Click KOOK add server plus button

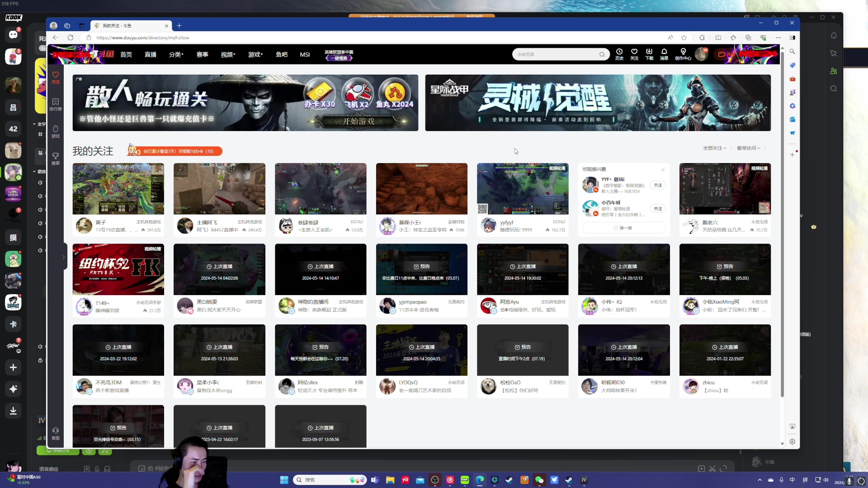(x=13, y=367)
